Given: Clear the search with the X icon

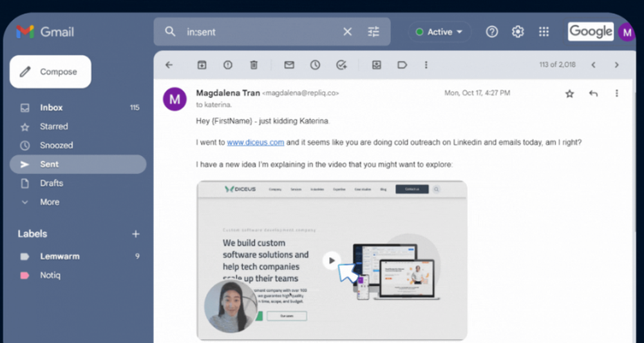Looking at the screenshot, I should pyautogui.click(x=348, y=32).
